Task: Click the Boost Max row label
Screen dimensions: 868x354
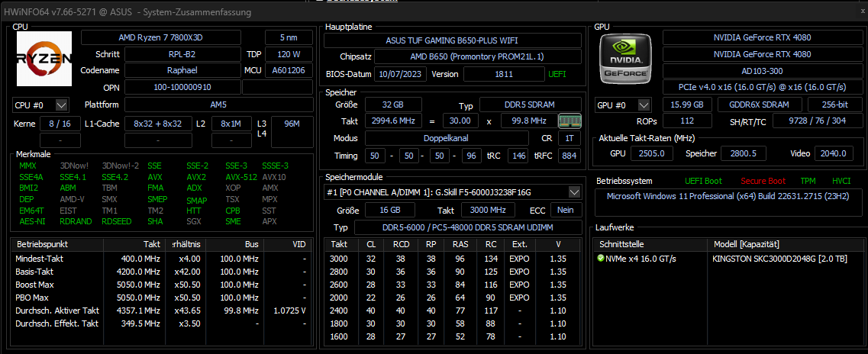Action: pos(34,285)
